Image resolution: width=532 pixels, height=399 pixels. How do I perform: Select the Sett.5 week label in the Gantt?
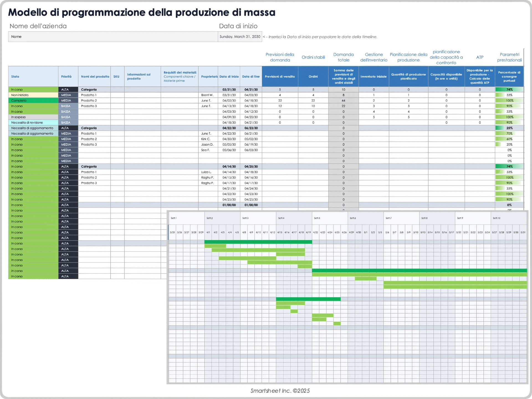(x=318, y=218)
